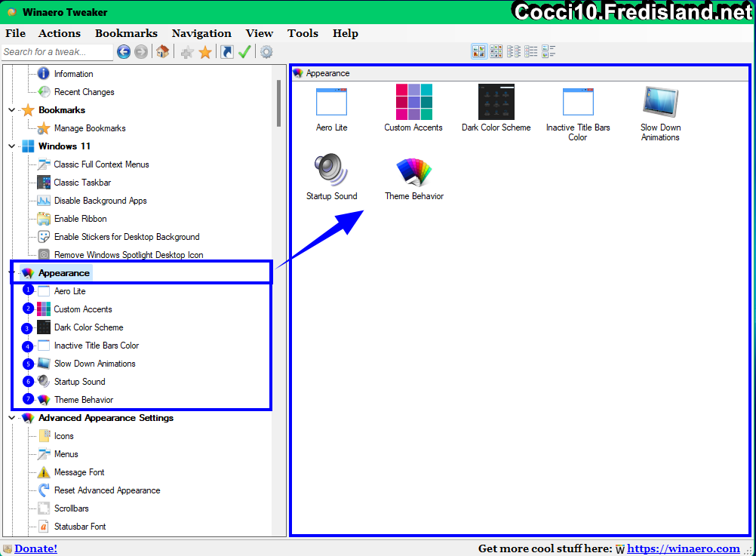Screen dimensions: 756x556
Task: Focus the Search for a tweak box
Action: coord(57,51)
